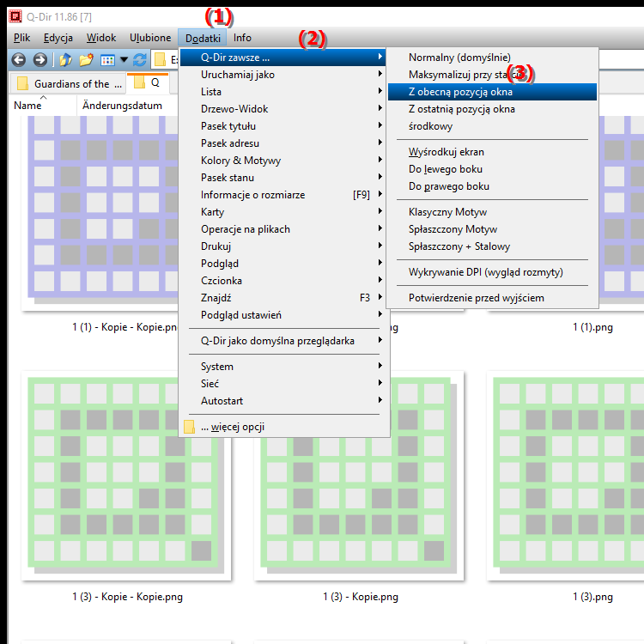Open the Znajdź F3 submenu
Viewport: 644px width, 644px height.
point(283,298)
